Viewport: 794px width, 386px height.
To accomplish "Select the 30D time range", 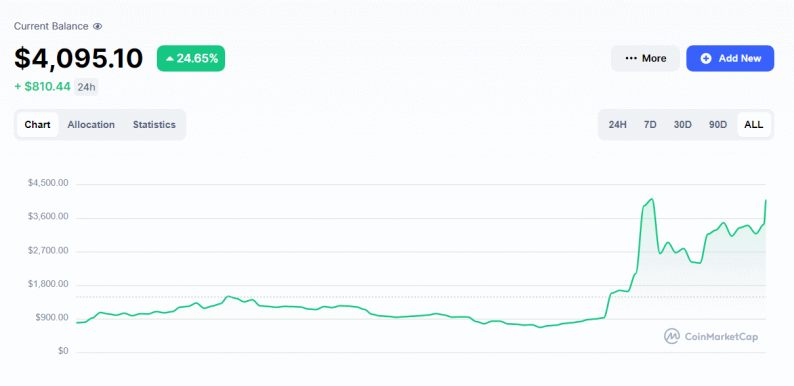I will 683,125.
